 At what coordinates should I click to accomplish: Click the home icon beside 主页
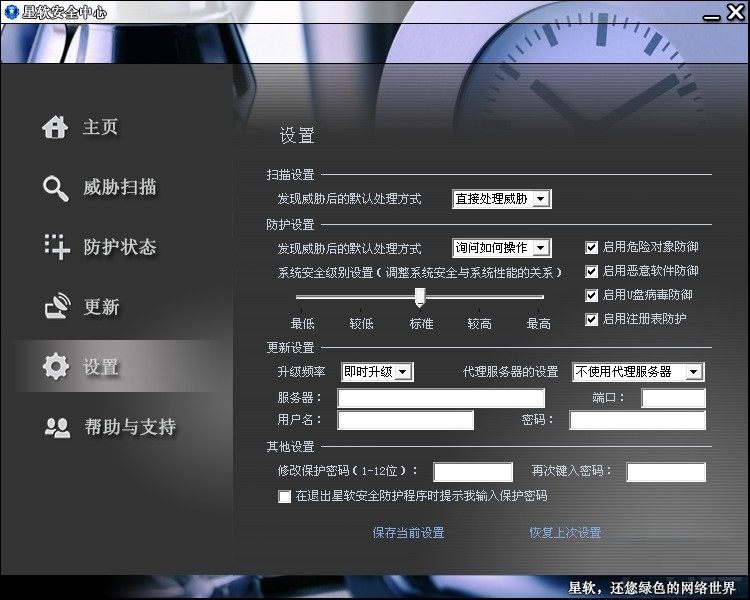point(55,127)
